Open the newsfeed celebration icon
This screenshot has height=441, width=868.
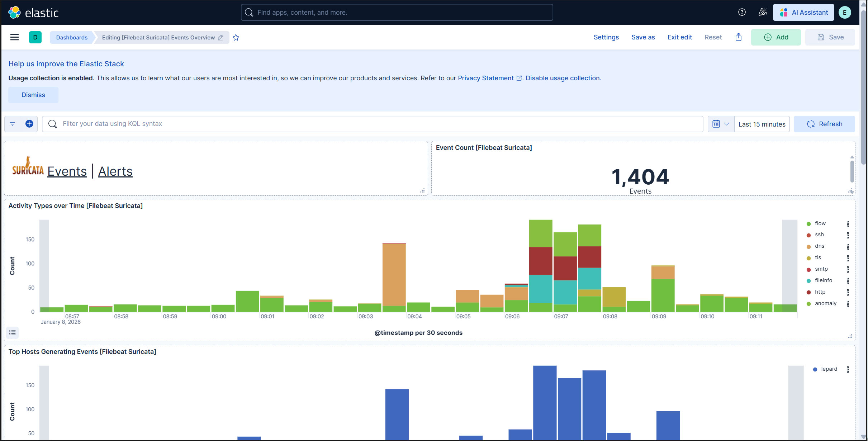[x=763, y=12]
